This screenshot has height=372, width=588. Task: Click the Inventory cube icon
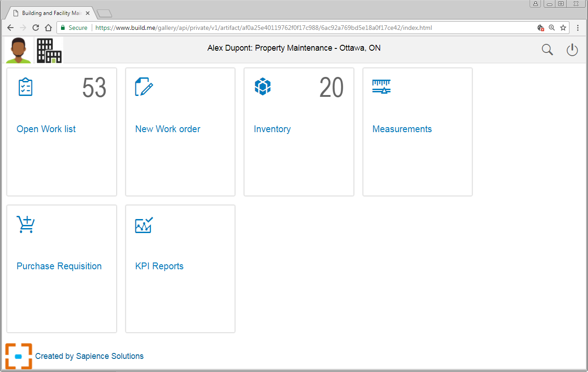[x=263, y=86]
